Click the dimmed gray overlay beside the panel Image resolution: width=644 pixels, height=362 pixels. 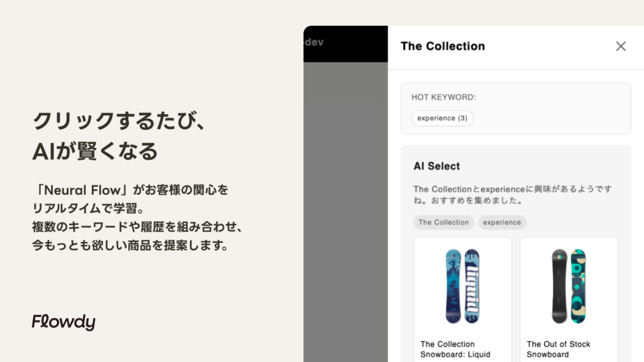point(345,212)
